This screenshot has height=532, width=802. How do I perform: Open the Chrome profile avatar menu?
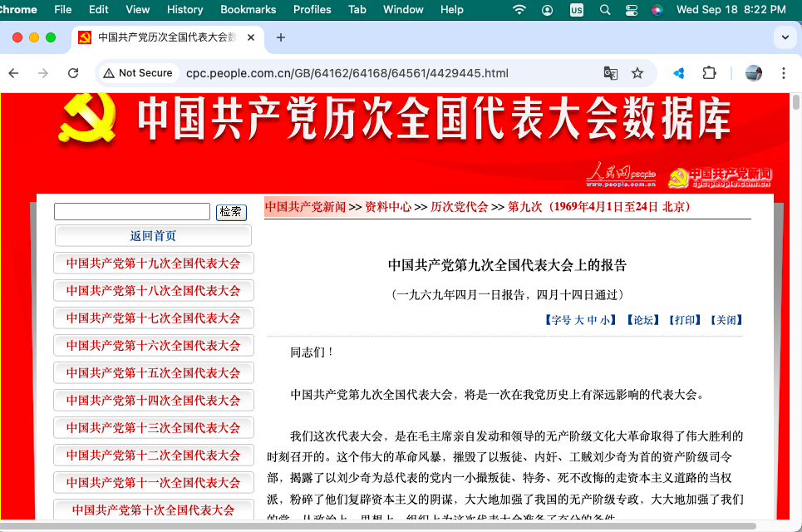pyautogui.click(x=754, y=73)
